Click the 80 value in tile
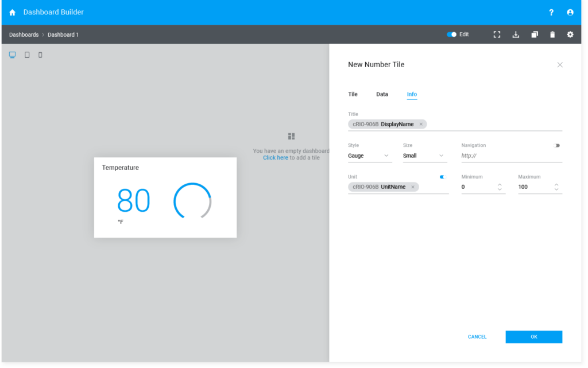The height and width of the screenshot is (368, 588). tap(134, 200)
